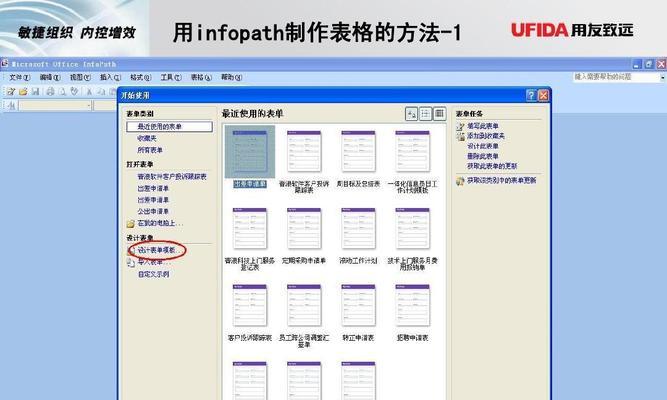Select 最近使用的表单 category
667x400 pixels.
tap(169, 127)
